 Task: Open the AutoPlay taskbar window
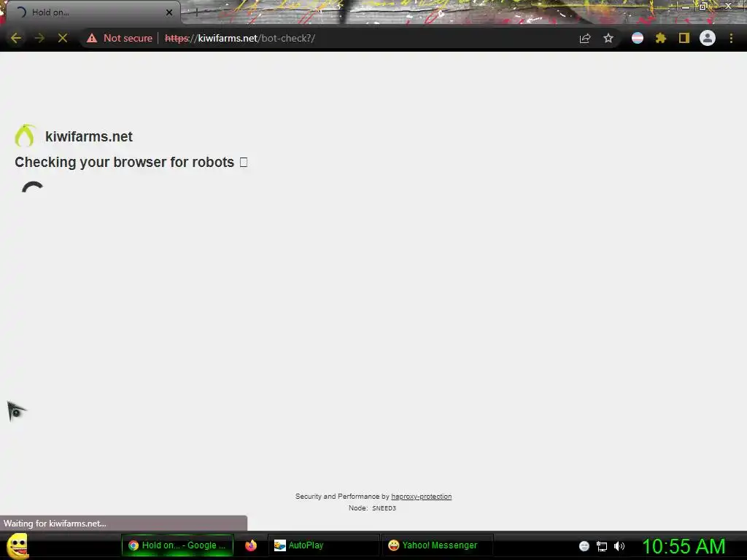click(324, 545)
